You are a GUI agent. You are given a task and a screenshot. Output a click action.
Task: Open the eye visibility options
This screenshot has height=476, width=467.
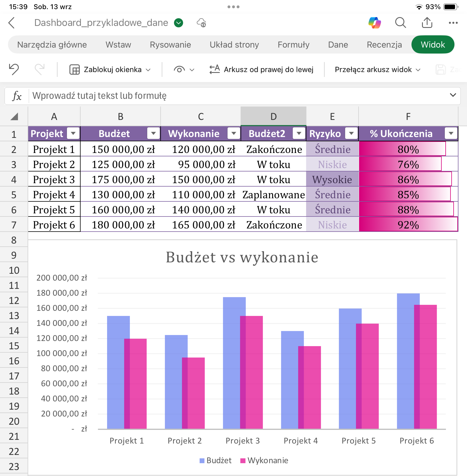pyautogui.click(x=184, y=70)
